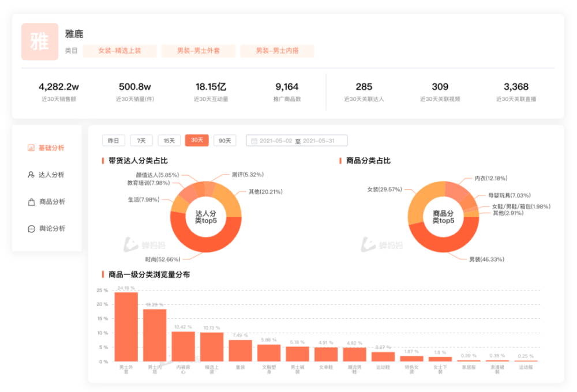Click the 女鞋/男鞋/箱包(1.98%) chart label
The image size is (577, 392).
tap(521, 206)
